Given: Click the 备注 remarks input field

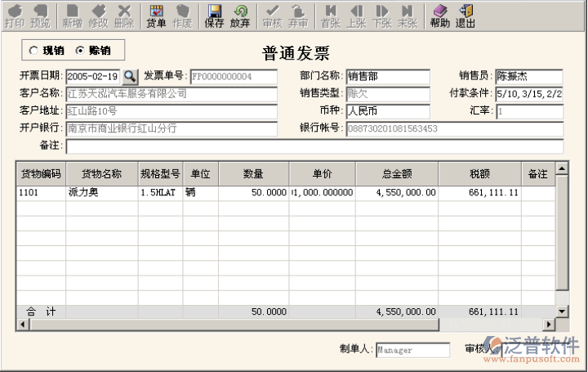Looking at the screenshot, I should (x=314, y=146).
